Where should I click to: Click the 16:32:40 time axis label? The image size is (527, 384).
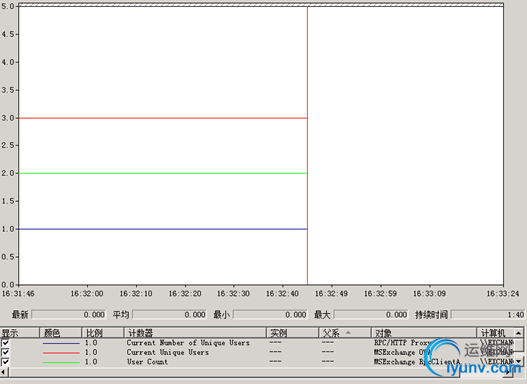(x=282, y=294)
